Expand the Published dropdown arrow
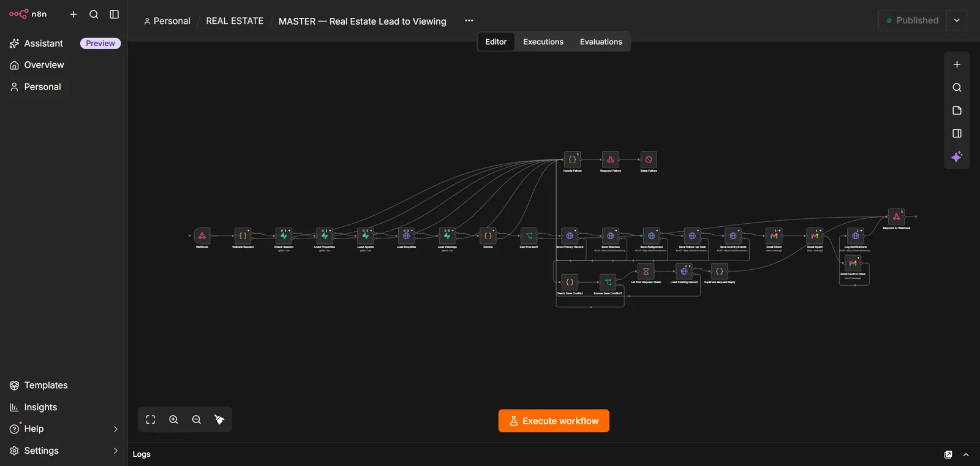The height and width of the screenshot is (466, 980). click(957, 20)
